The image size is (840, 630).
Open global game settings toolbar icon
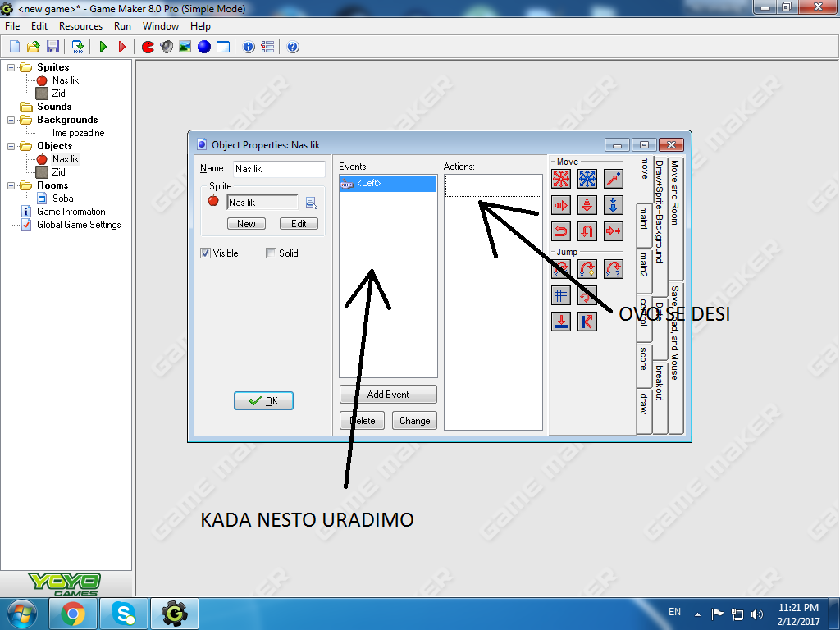(x=267, y=47)
